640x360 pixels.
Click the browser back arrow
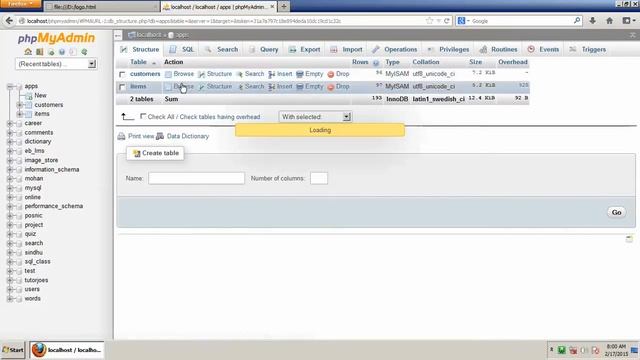9,21
